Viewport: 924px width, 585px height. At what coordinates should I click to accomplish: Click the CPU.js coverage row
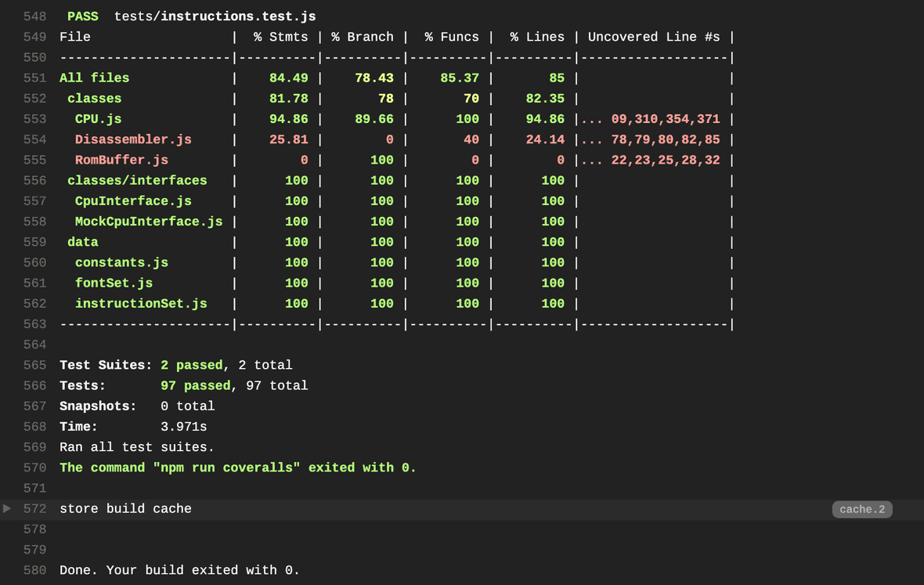[97, 119]
